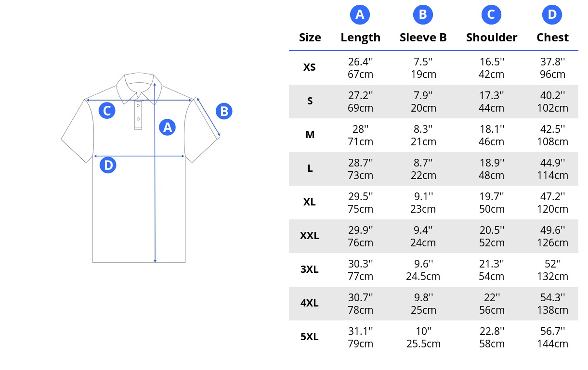
Task: Click the D chest marker on the shirt
Action: tap(108, 166)
